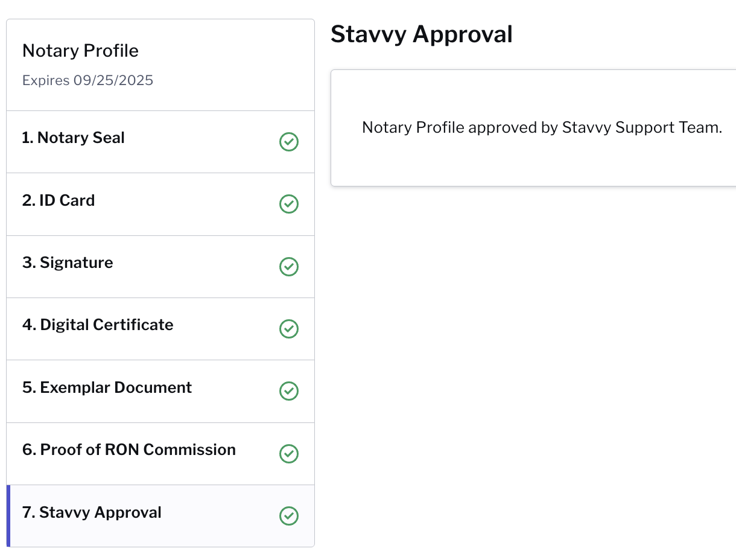
Task: Click the completed check icon for Signature
Action: (x=289, y=267)
